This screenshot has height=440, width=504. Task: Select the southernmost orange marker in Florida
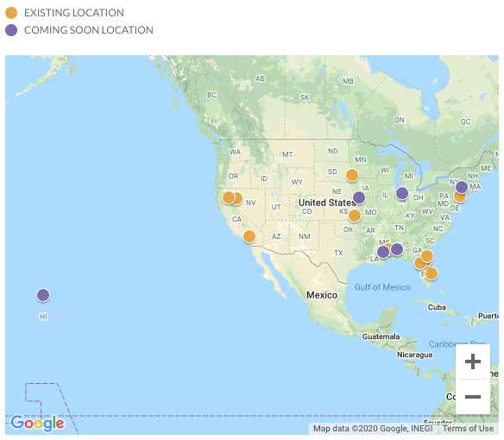click(x=432, y=273)
